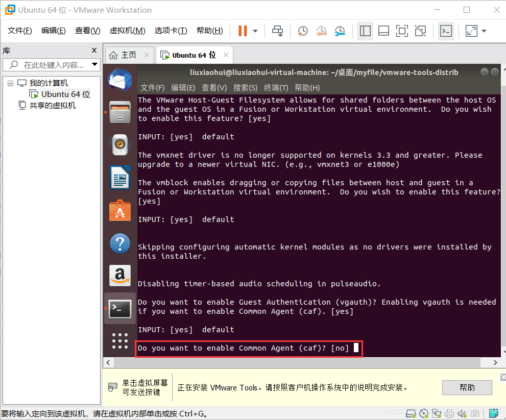
Task: Open terminal 查看(V) menu
Action: pos(214,88)
